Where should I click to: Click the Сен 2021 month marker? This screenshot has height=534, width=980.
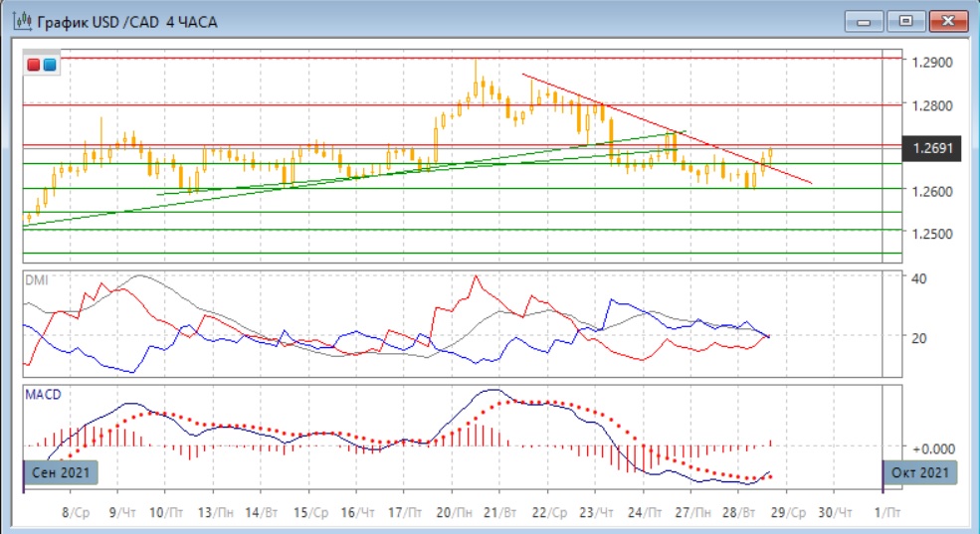[61, 472]
